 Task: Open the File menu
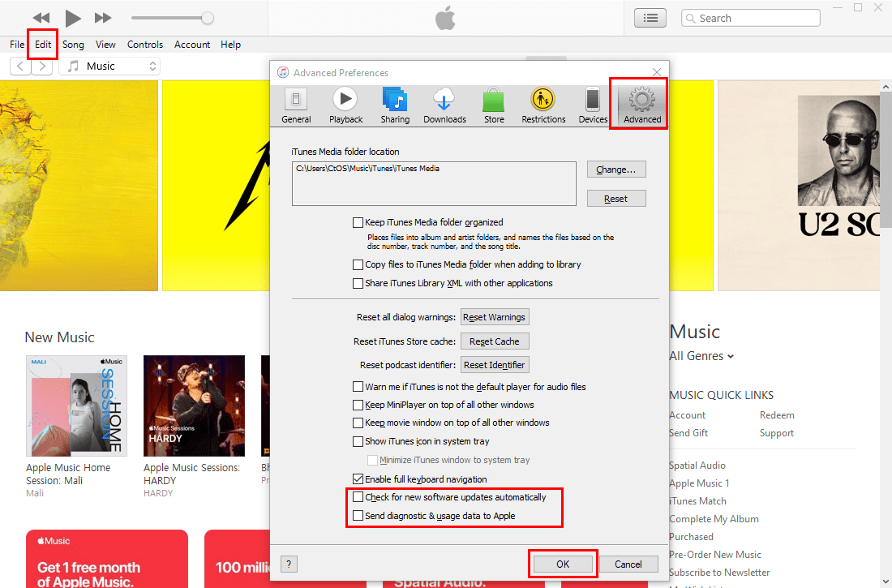tap(17, 45)
